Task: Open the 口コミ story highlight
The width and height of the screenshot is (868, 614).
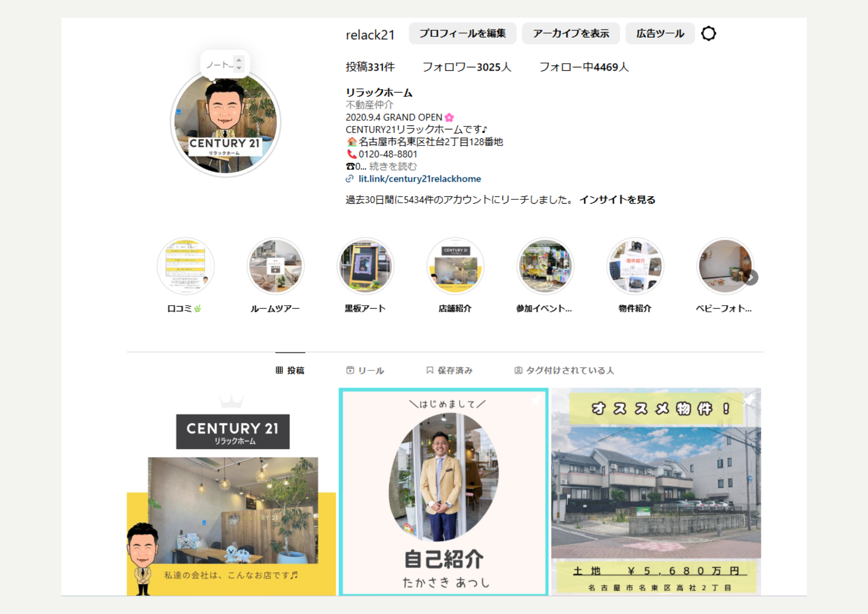Action: [x=185, y=266]
